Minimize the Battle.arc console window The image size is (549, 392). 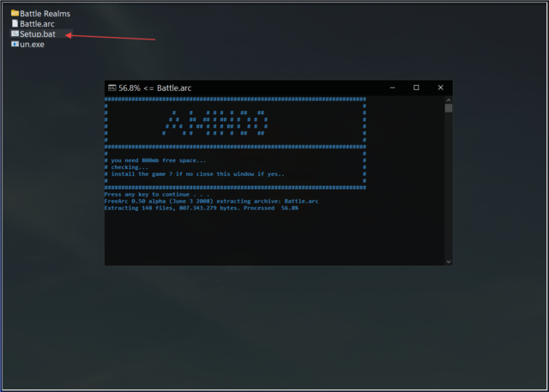(393, 87)
